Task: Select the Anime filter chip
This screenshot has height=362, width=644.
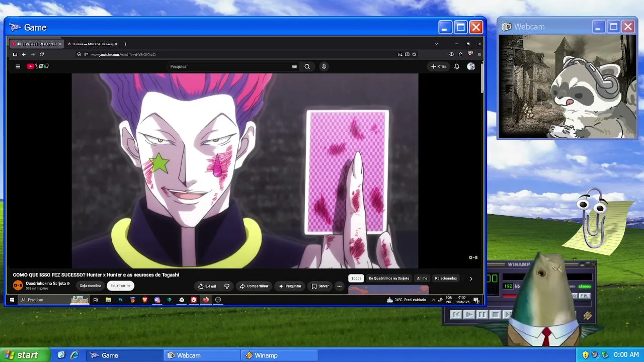Action: (422, 278)
